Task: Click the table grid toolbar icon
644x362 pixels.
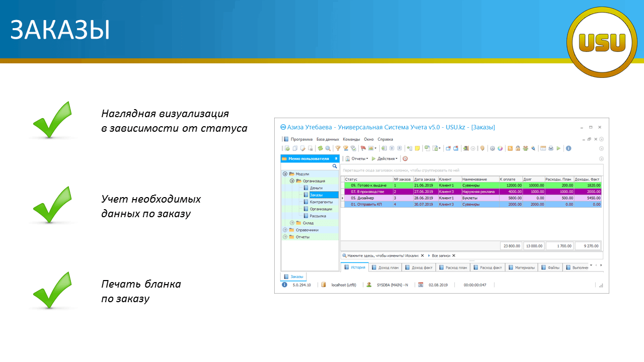Action: point(543,148)
